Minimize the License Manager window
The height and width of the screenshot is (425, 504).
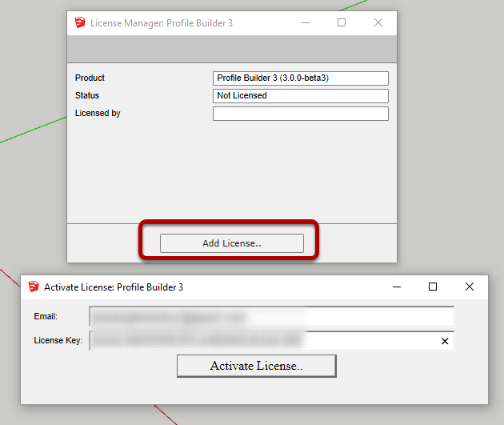pyautogui.click(x=305, y=23)
